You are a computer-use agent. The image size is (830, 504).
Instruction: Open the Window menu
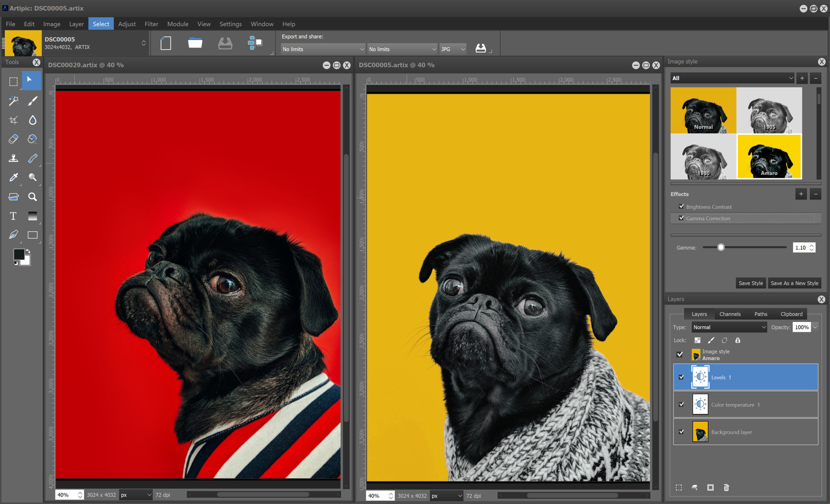262,24
